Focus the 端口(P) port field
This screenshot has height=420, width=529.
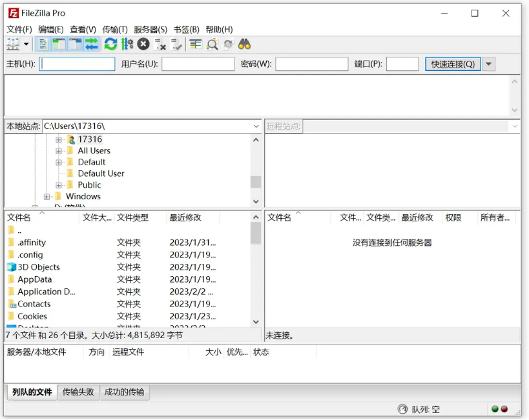coord(402,64)
